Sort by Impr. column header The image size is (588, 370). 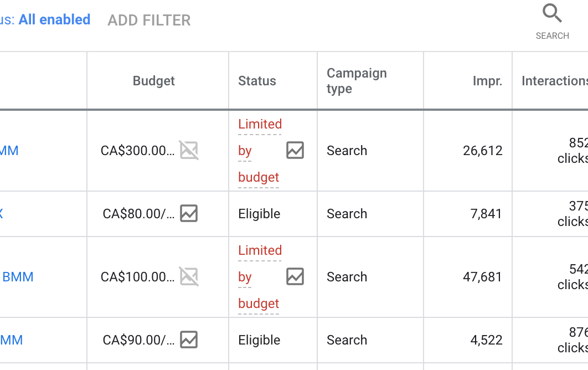(x=487, y=81)
